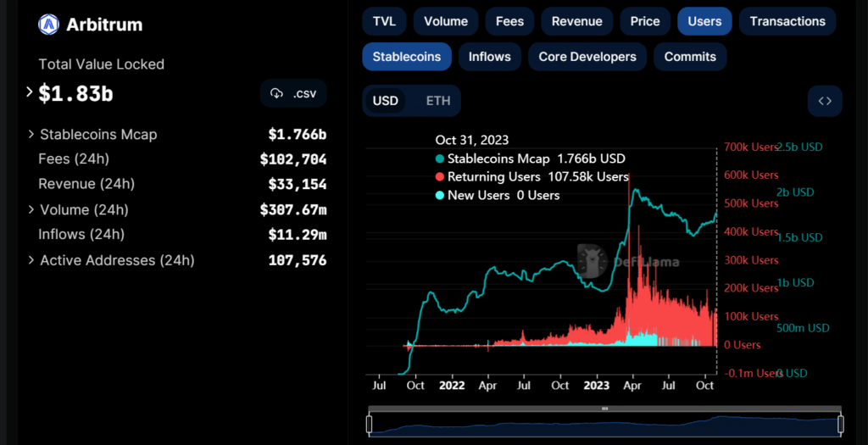868x445 pixels.
Task: Click the right handle of range slider
Action: coord(841,423)
